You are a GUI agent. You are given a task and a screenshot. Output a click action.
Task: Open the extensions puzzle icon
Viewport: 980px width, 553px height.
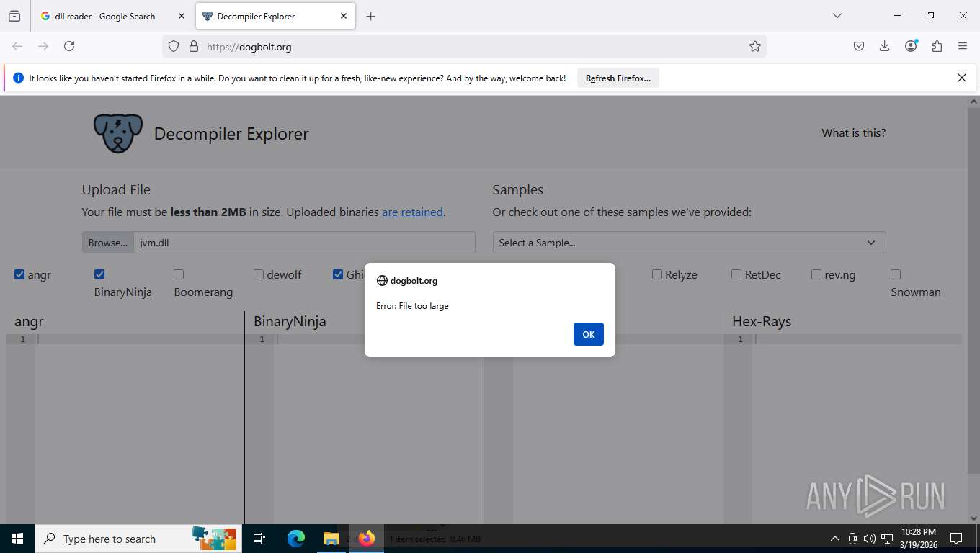(x=937, y=46)
